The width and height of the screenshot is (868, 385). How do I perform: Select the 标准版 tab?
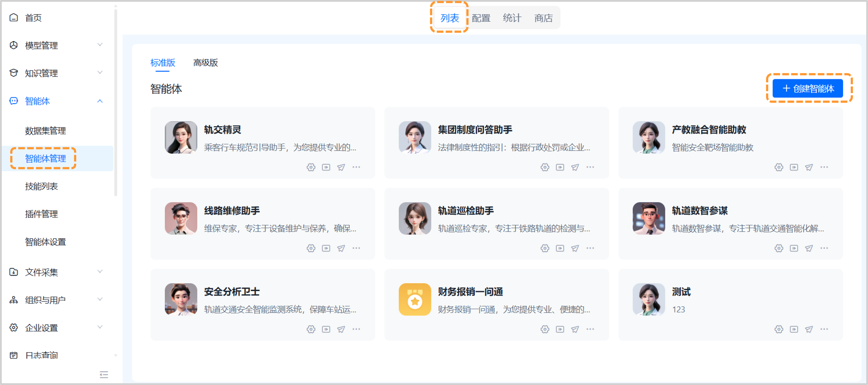163,63
